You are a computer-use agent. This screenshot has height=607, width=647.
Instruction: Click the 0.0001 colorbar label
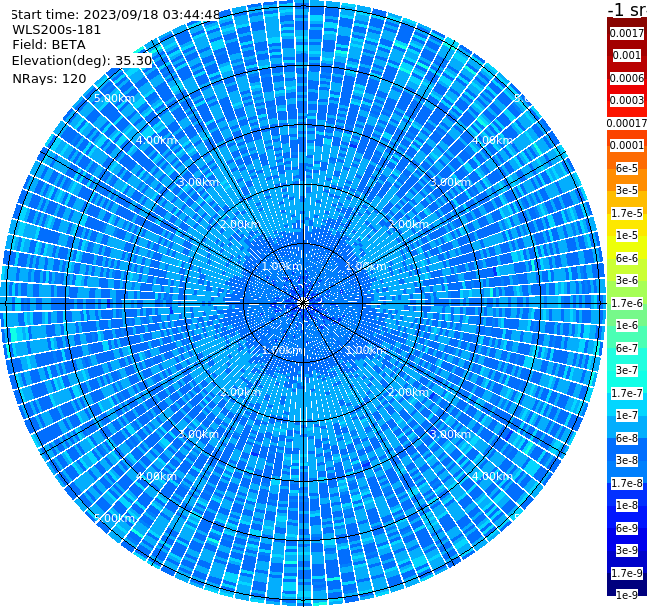point(627,145)
